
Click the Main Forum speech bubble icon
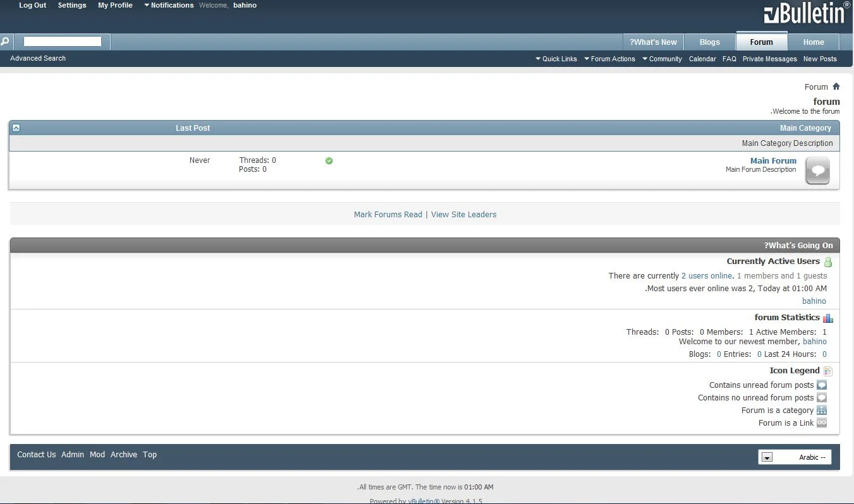[x=817, y=171]
